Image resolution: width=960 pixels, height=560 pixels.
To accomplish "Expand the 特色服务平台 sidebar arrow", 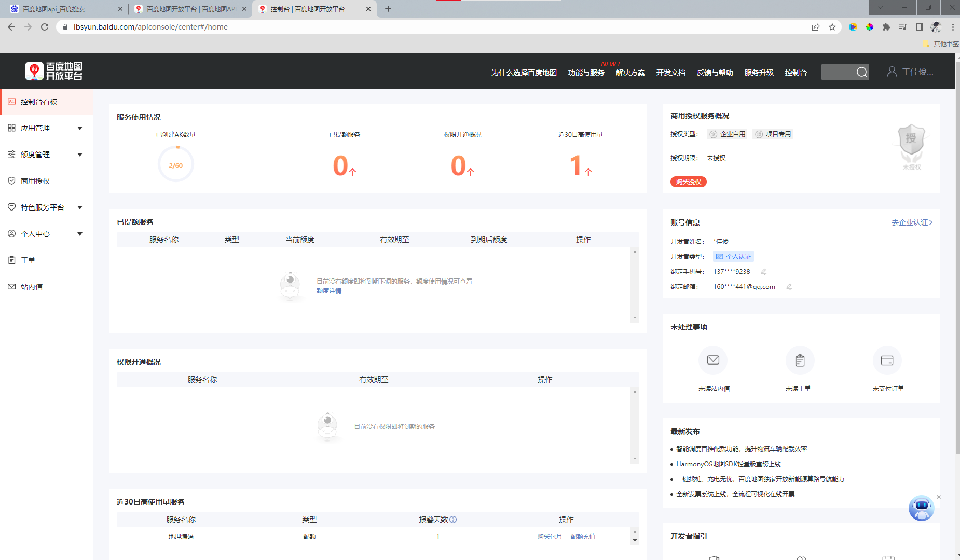I will (x=80, y=207).
